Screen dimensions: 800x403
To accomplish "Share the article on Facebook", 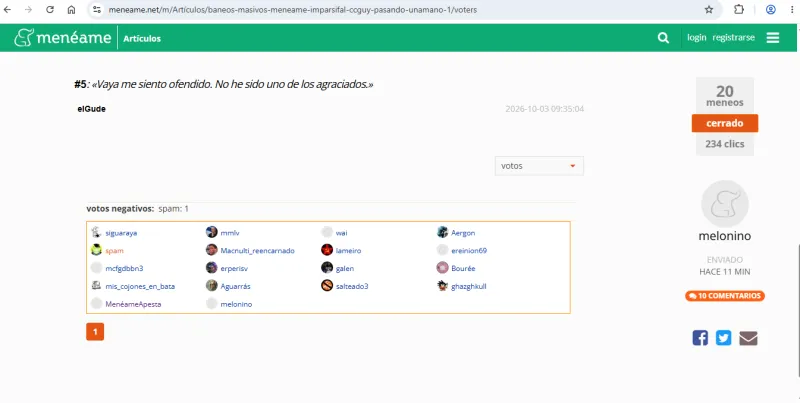I will click(700, 338).
